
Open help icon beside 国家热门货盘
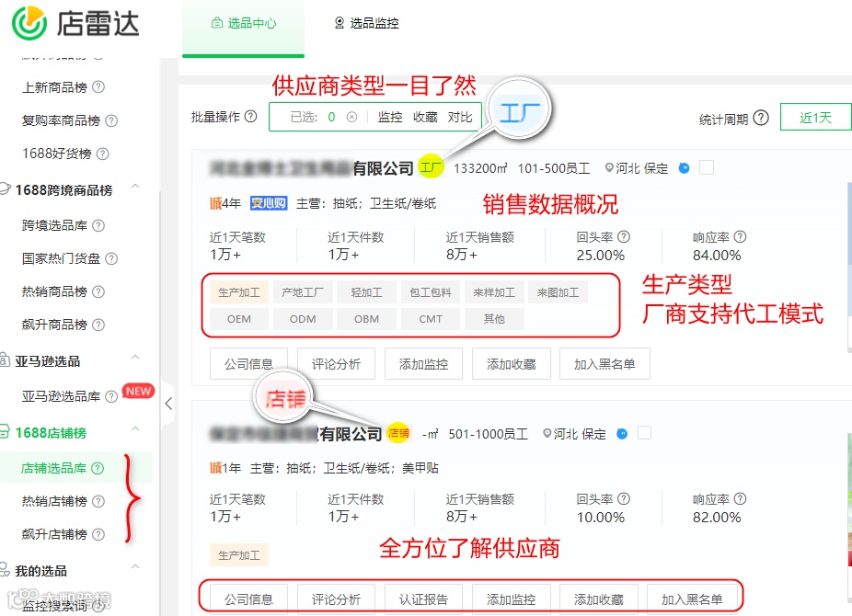click(x=111, y=258)
